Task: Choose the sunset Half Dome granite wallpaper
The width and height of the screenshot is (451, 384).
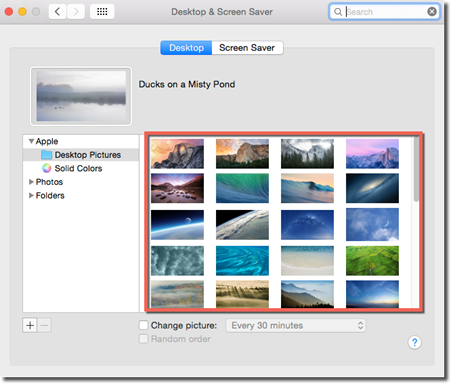Action: tap(177, 154)
